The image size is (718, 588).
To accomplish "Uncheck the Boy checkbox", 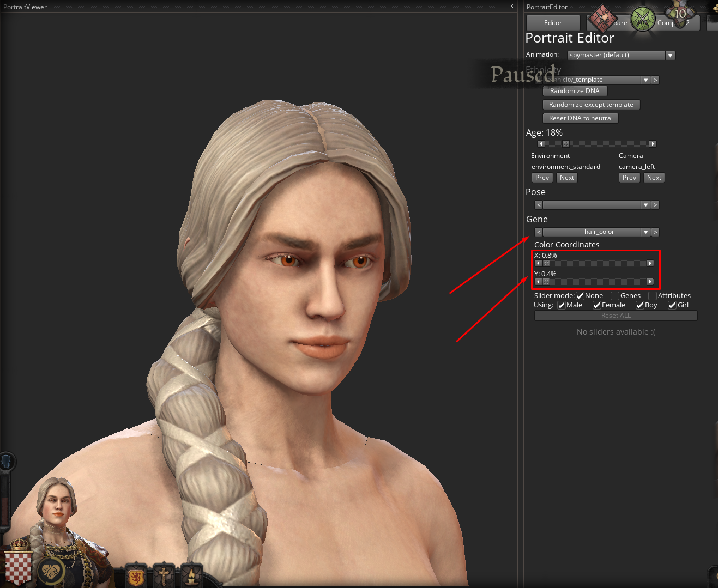I will pyautogui.click(x=640, y=305).
